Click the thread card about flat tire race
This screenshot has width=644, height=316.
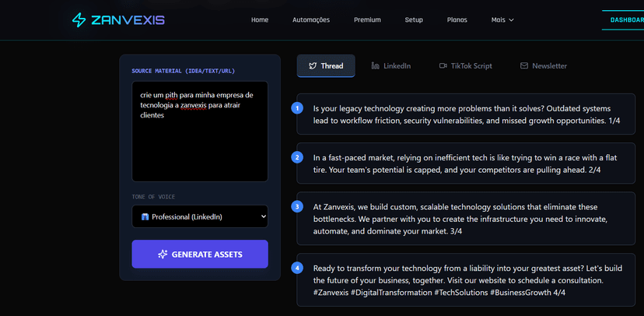point(466,163)
